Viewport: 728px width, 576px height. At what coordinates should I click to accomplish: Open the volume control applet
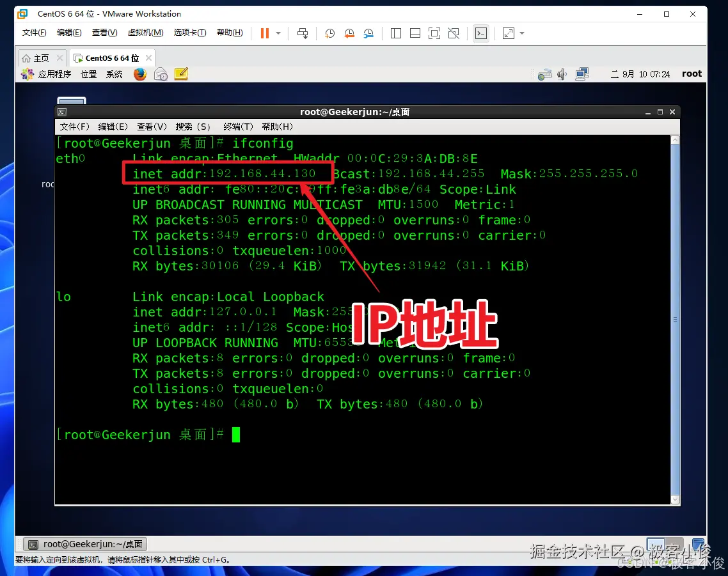562,74
